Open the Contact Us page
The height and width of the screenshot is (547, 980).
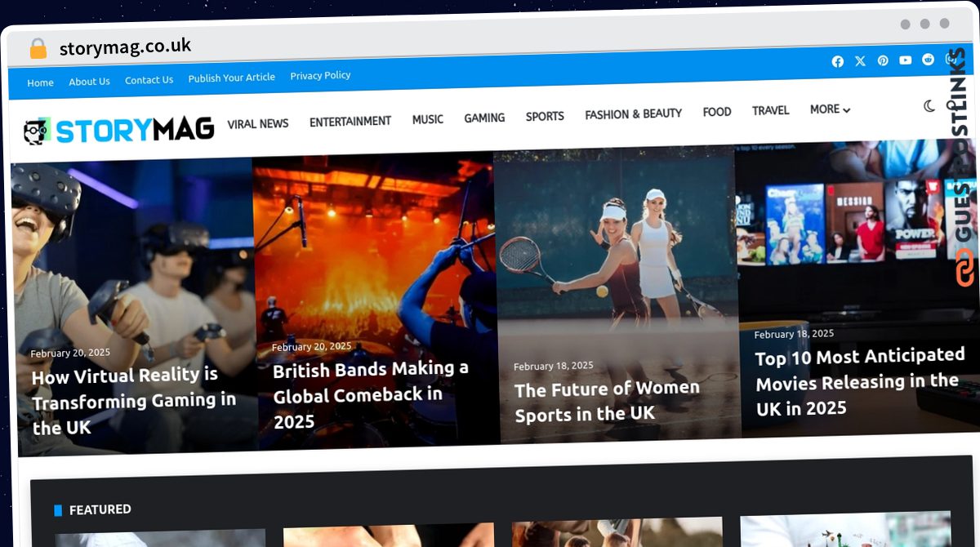point(149,80)
